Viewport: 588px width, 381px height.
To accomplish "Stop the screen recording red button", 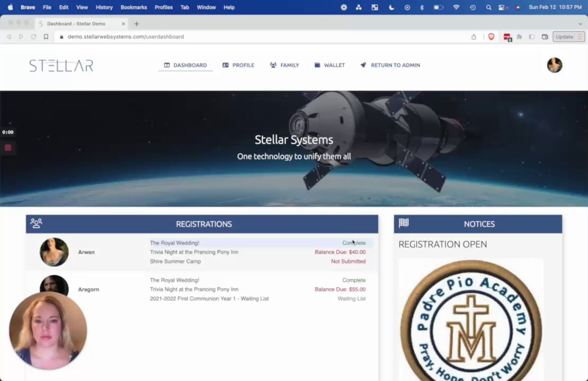I will point(8,148).
